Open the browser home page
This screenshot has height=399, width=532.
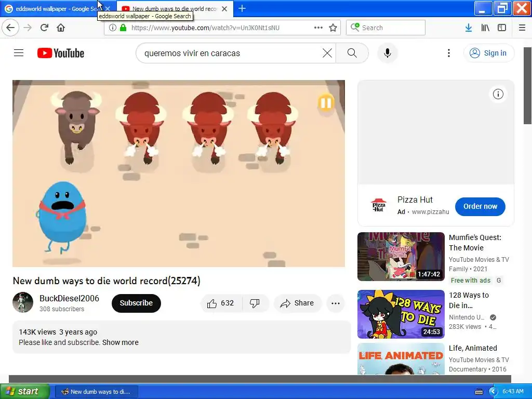pos(61,28)
